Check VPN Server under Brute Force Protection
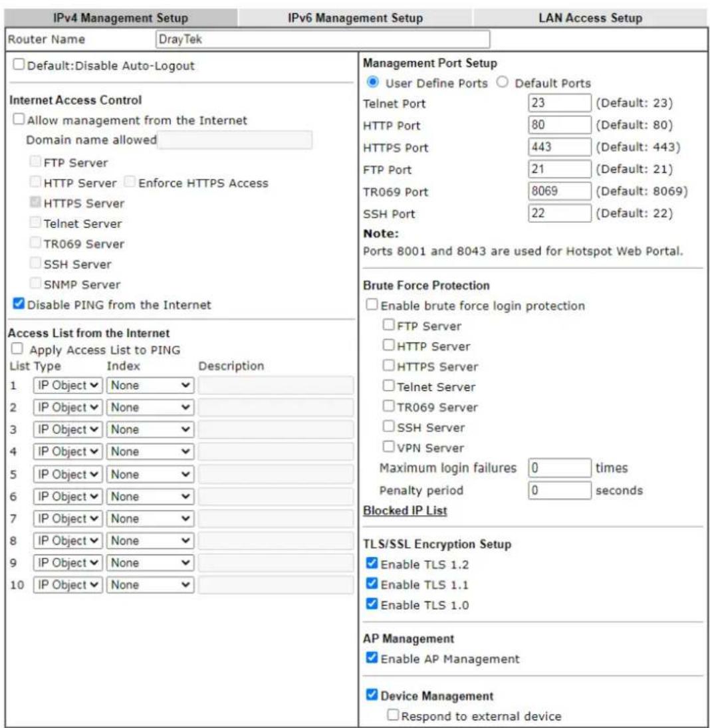This screenshot has width=710, height=728. pos(388,447)
